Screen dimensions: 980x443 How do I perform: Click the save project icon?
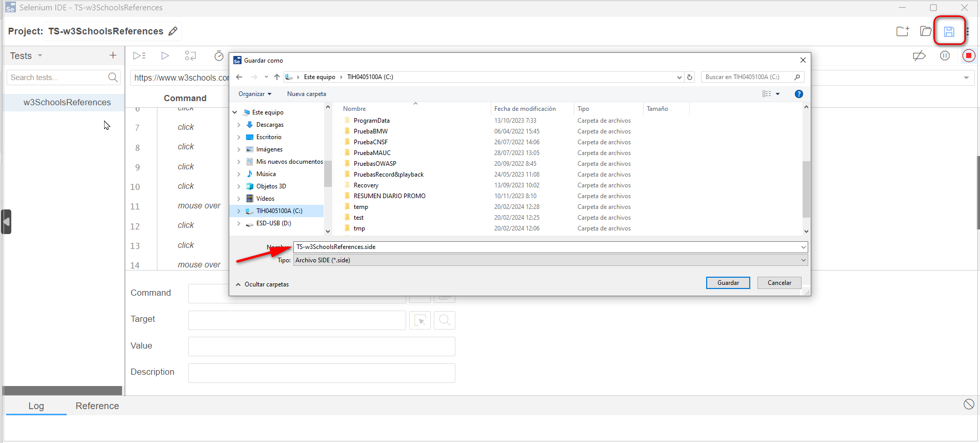(x=949, y=31)
